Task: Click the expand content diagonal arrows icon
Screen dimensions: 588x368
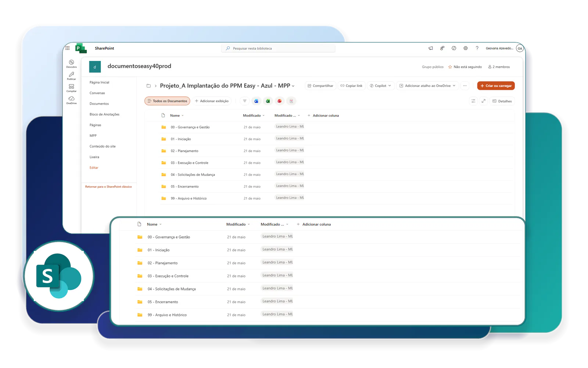Action: point(484,101)
